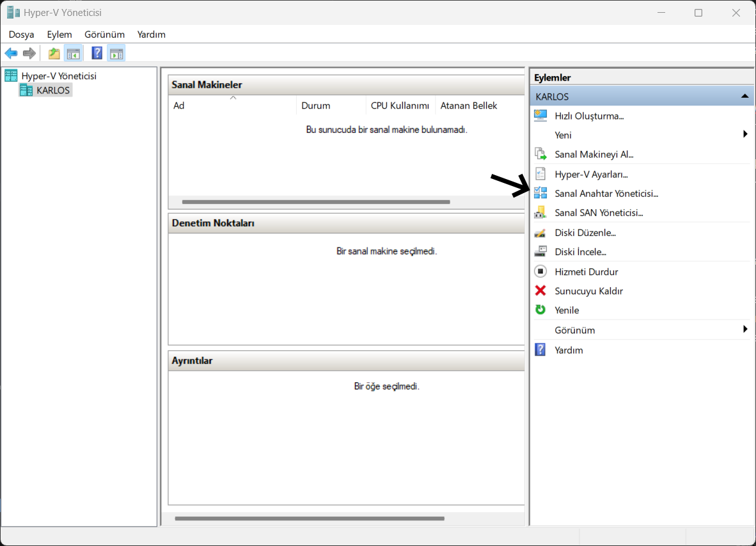
Task: Click the forward arrow toolbar icon
Action: click(x=29, y=54)
